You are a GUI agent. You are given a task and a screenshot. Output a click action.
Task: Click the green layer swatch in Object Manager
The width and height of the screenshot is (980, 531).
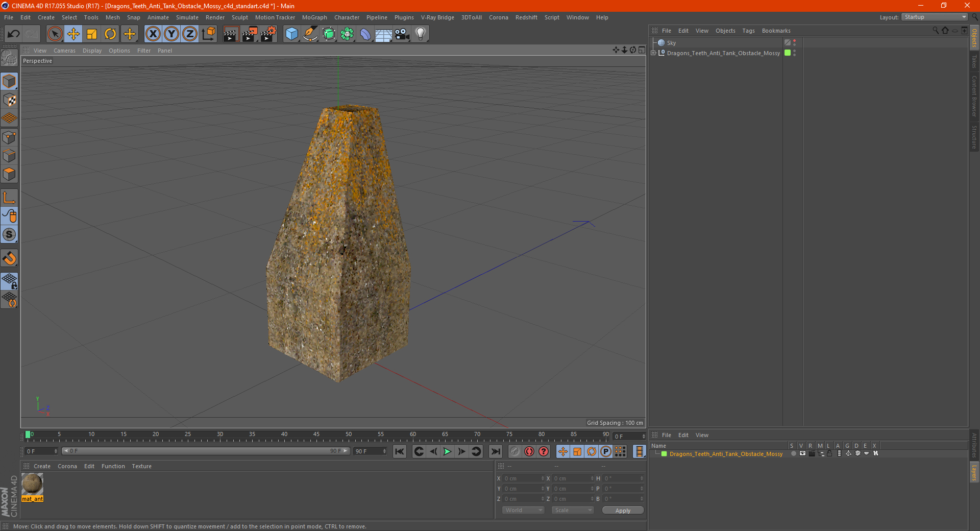[x=788, y=53]
